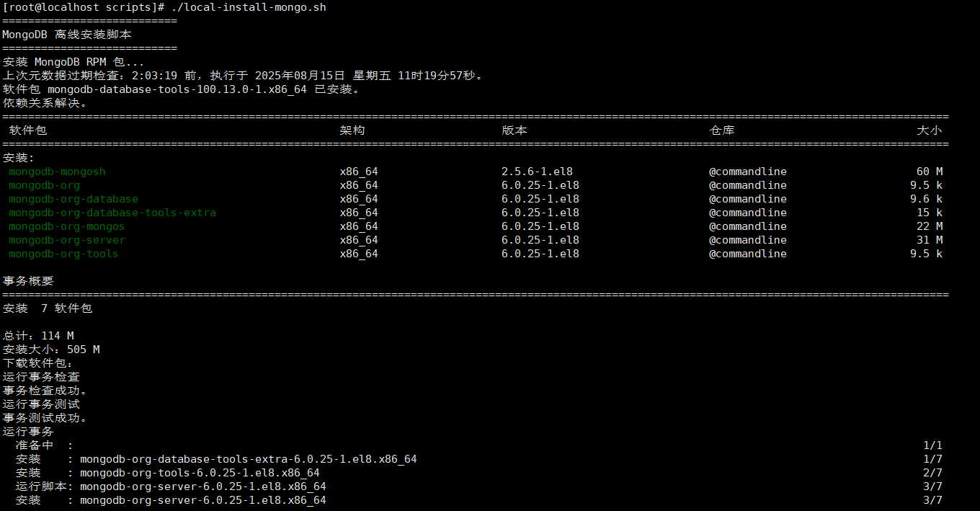
Task: Select the green "mongodb-mongosh" package name
Action: click(57, 172)
